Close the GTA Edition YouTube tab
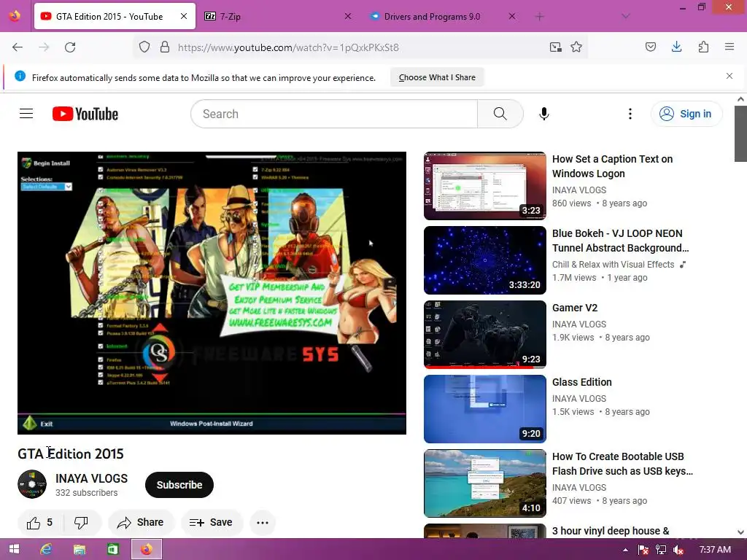 point(184,16)
